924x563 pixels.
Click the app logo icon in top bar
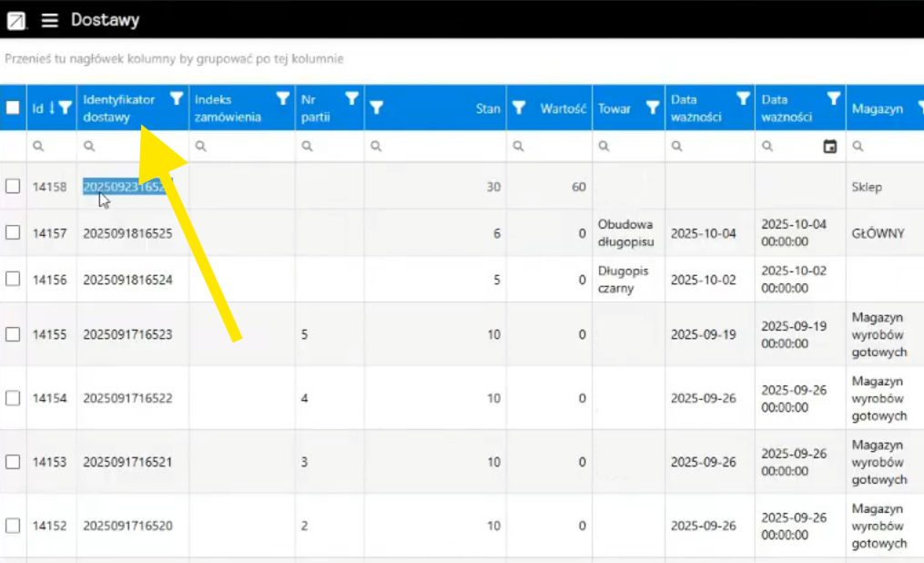click(16, 20)
